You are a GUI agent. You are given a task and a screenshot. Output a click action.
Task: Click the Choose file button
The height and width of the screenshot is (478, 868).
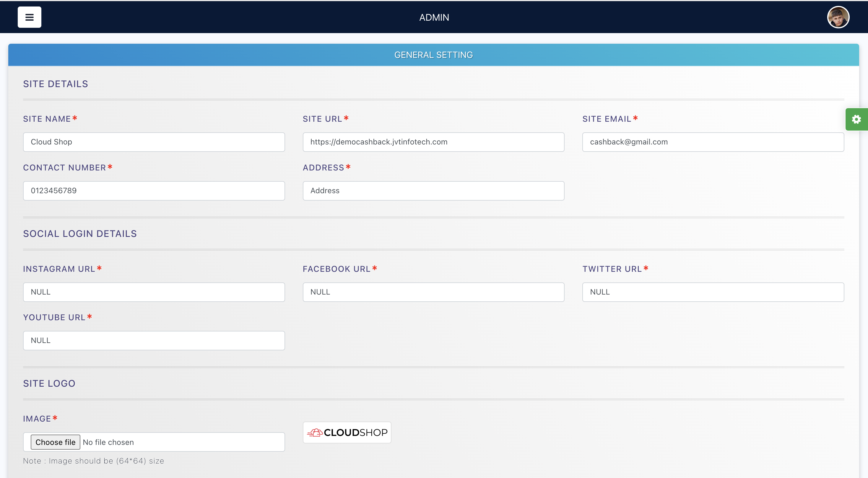coord(55,442)
